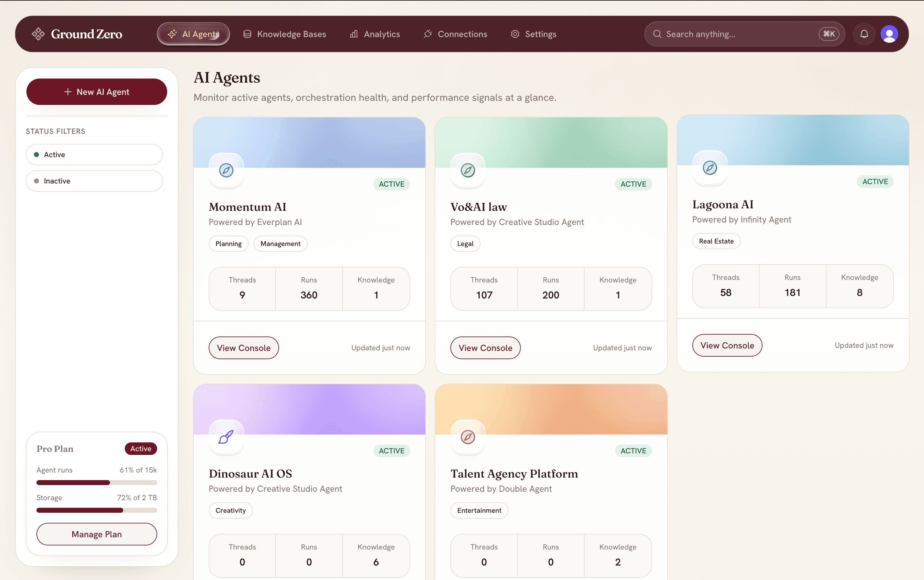This screenshot has width=924, height=580.
Task: Open your profile avatar menu
Action: [889, 34]
